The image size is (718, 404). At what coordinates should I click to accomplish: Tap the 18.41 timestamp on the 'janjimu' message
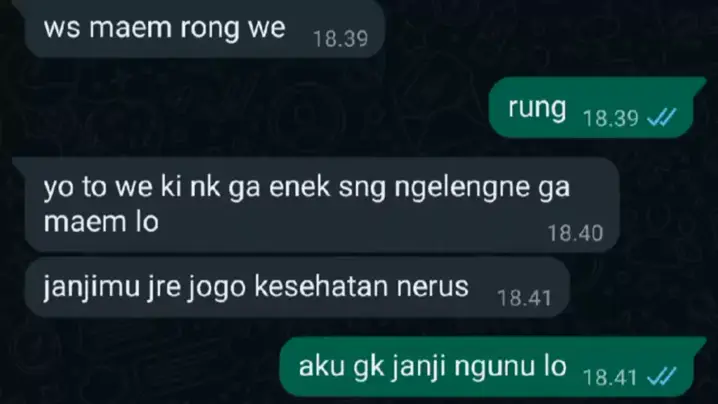click(x=524, y=298)
